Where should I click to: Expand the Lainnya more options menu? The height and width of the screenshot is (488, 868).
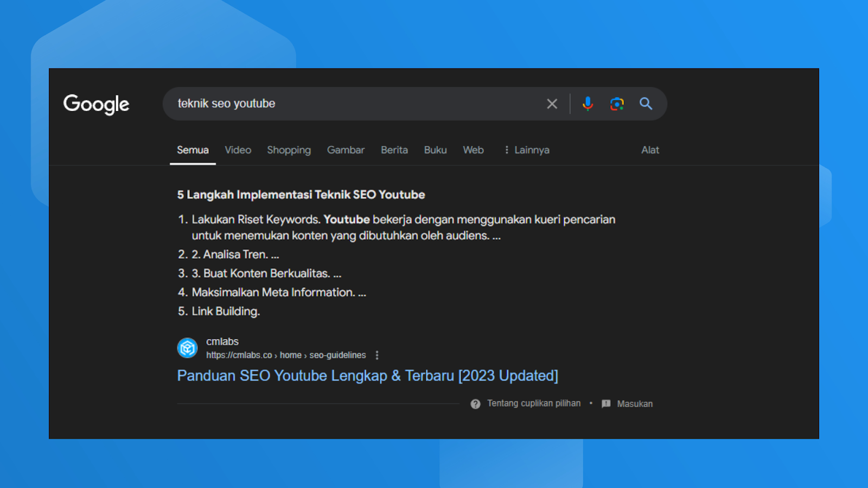527,150
